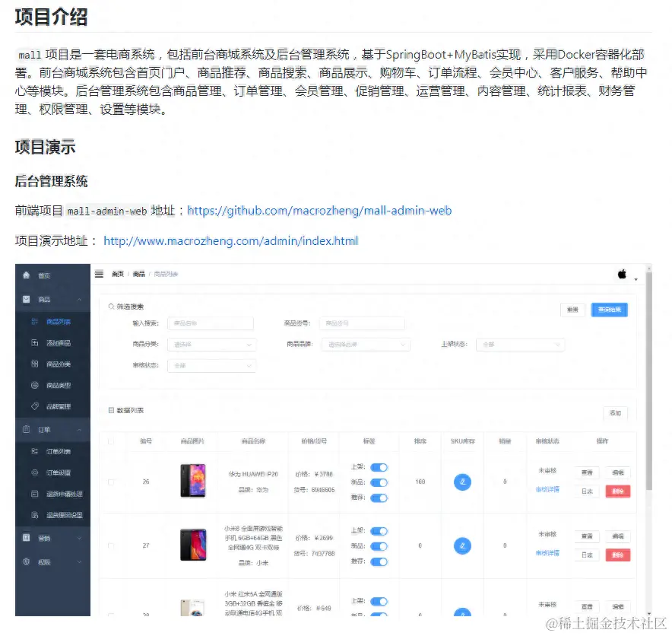This screenshot has width=672, height=636.
Task: Click the 商品 breadcrumb
Action: coord(138,274)
